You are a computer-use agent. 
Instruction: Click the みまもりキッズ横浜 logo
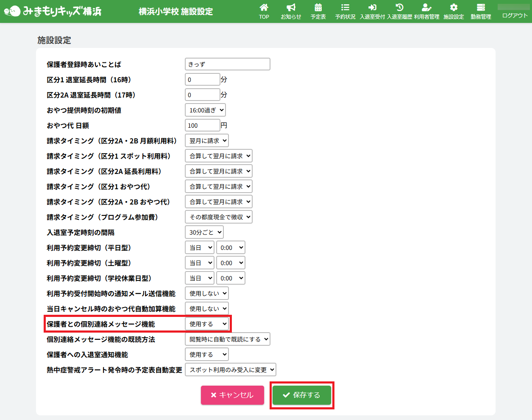[53, 11]
